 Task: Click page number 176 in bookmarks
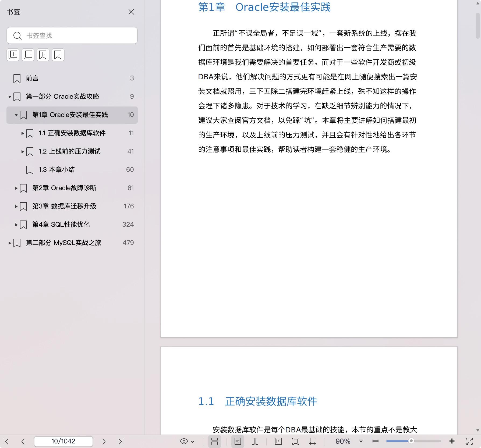[x=129, y=206]
